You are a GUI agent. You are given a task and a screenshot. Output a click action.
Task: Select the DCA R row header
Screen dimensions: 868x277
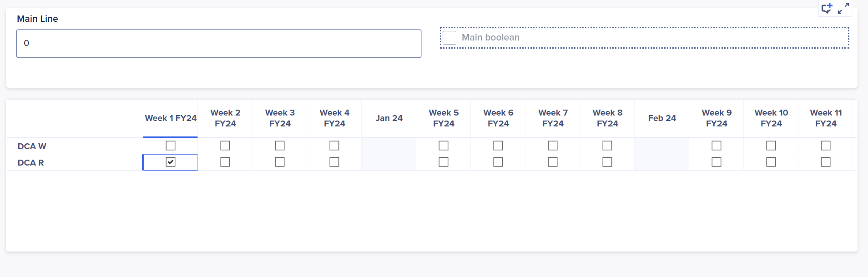click(x=31, y=162)
